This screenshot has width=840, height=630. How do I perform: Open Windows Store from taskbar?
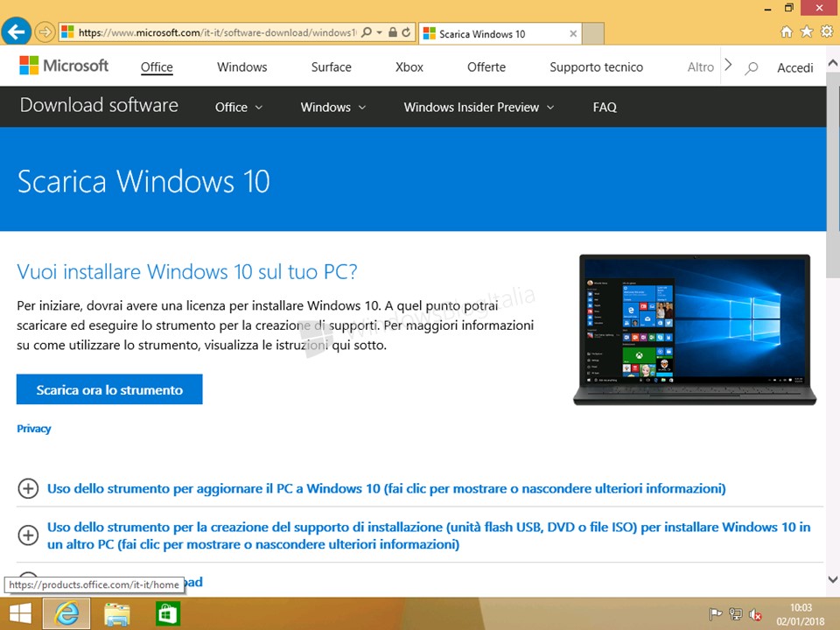coord(168,614)
